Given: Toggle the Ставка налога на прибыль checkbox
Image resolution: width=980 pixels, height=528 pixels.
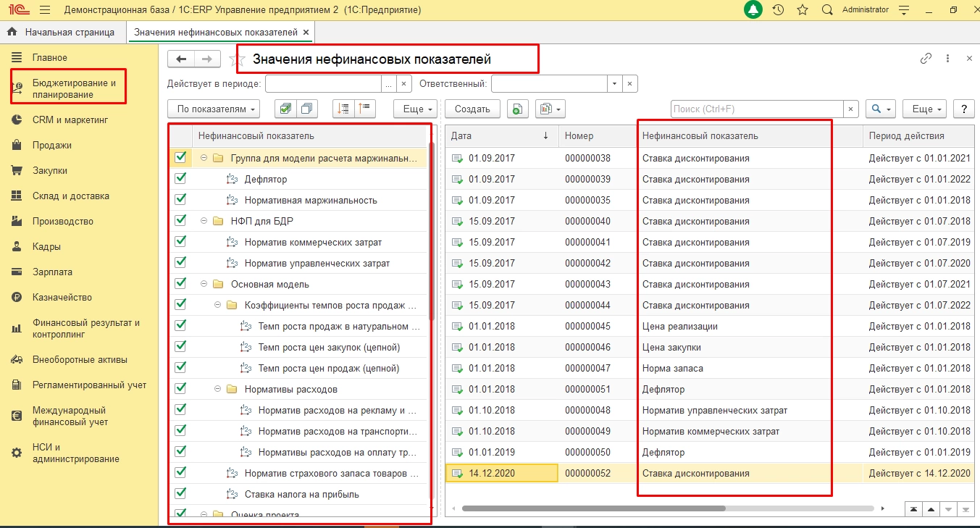Looking at the screenshot, I should coord(180,493).
